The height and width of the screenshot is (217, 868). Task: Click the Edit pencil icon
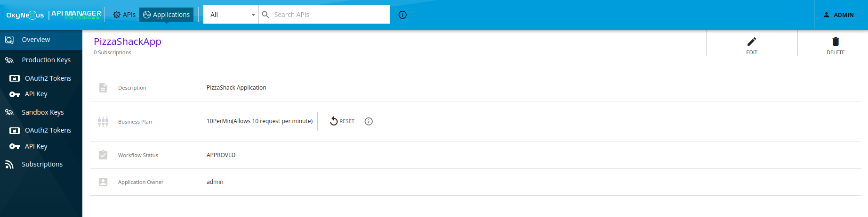752,42
